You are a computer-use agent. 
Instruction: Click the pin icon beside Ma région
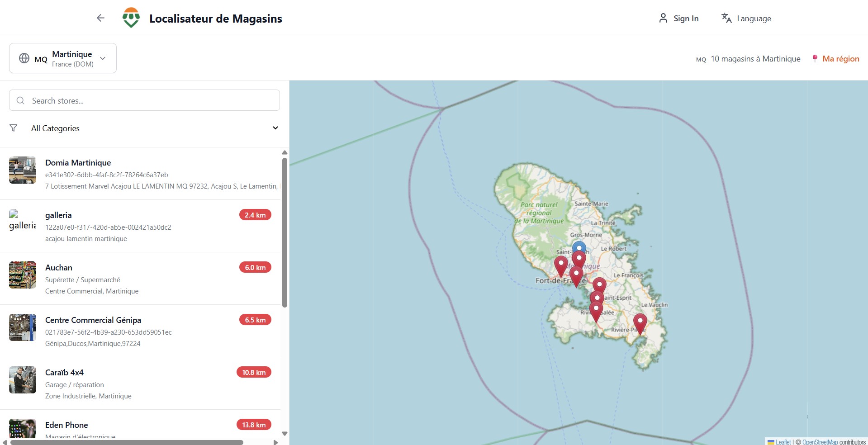[x=815, y=59]
